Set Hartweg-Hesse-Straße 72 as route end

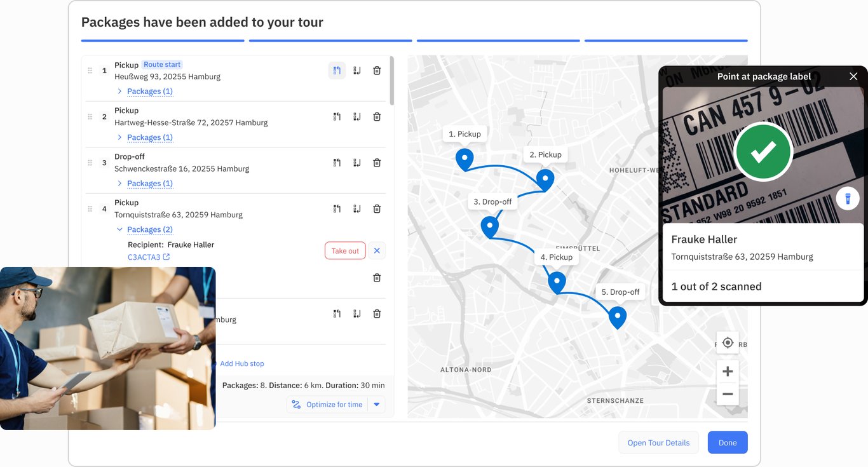pyautogui.click(x=357, y=117)
